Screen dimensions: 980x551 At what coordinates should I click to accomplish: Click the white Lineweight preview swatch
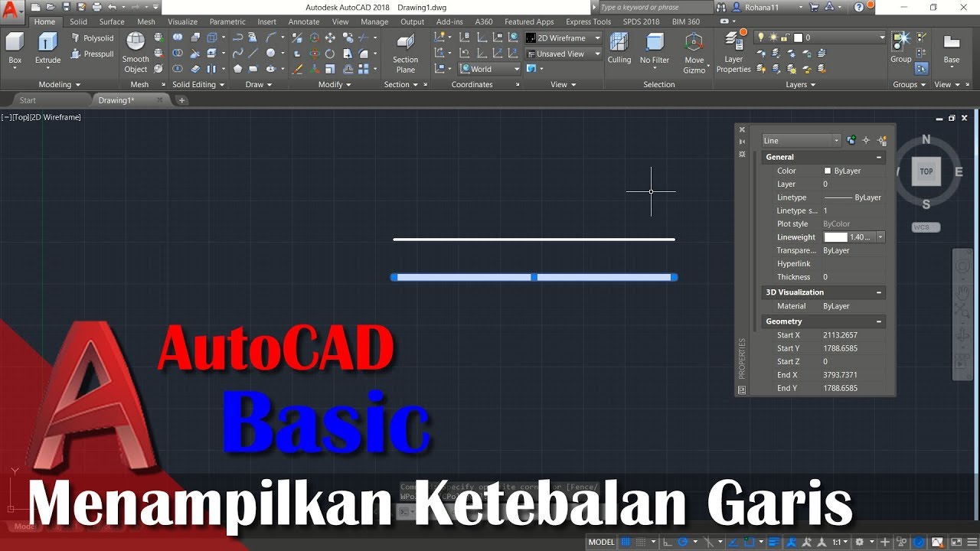(x=835, y=237)
